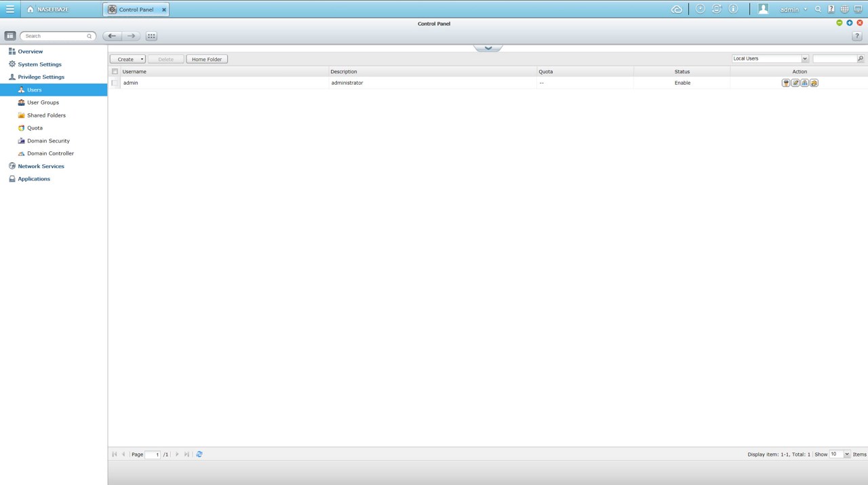Click the Page number input box

pyautogui.click(x=153, y=454)
